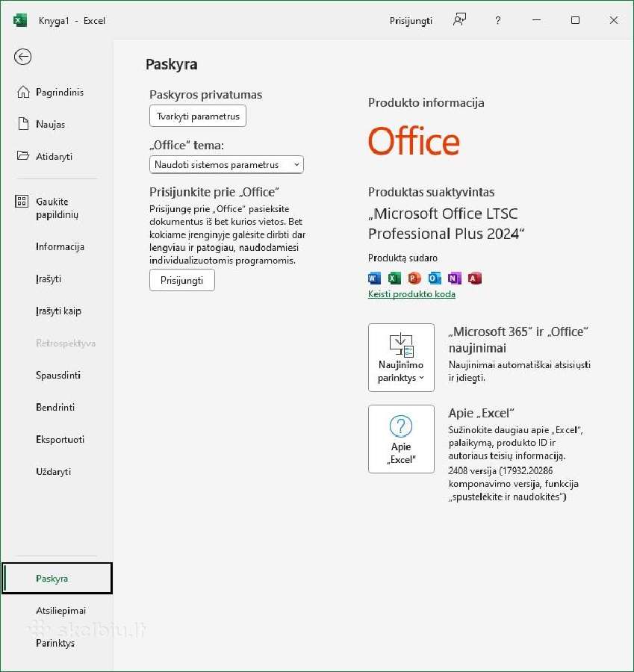Open the feedback person icon in title bar

tap(459, 19)
